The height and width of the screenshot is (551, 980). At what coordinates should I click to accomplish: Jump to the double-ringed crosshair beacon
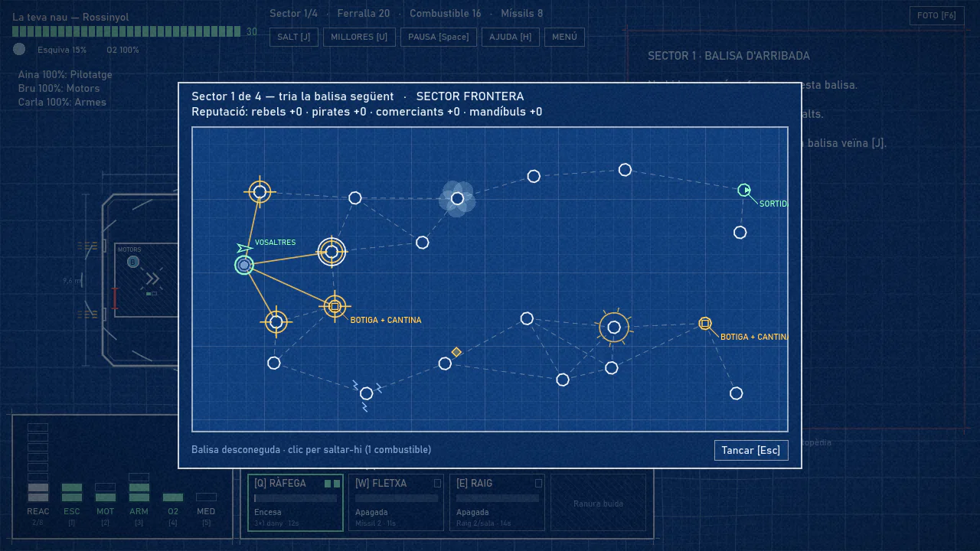[x=332, y=251]
